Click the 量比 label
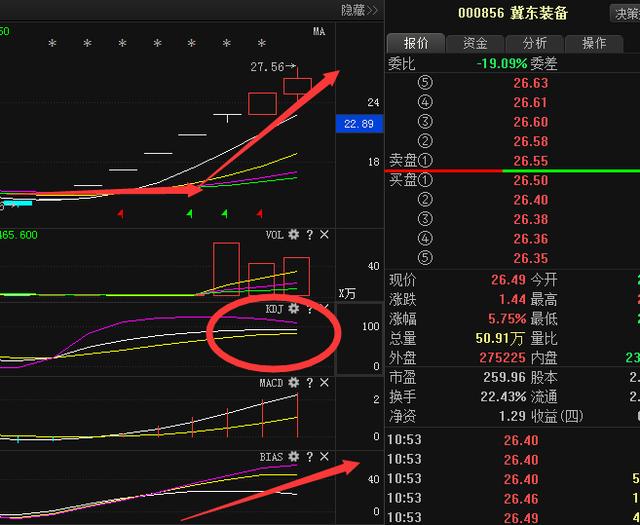This screenshot has height=525, width=640. (x=544, y=338)
